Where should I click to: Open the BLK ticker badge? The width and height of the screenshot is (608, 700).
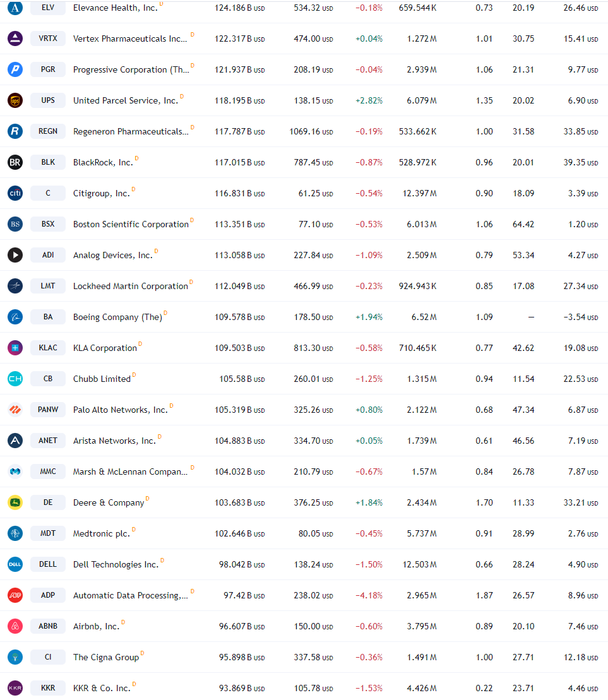pyautogui.click(x=48, y=162)
